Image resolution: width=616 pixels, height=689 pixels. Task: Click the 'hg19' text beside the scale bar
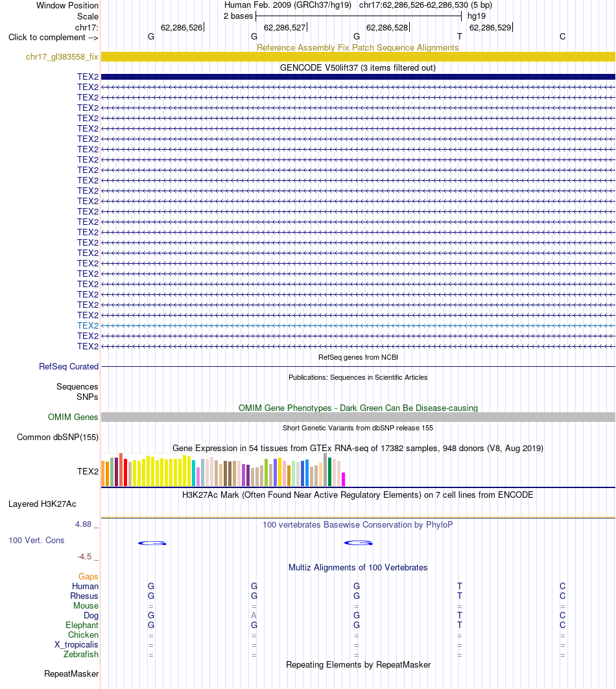[x=477, y=16]
